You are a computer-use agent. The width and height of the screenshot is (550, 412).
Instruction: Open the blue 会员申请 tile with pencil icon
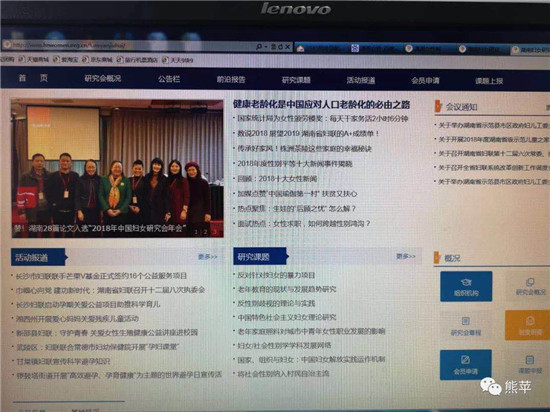click(465, 365)
